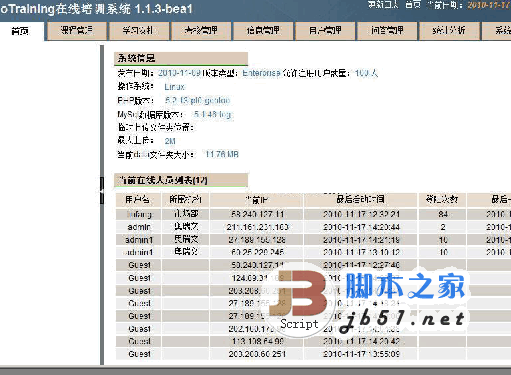This screenshot has height=375, width=511.
Task: Select the 问答管理 tab
Action: point(387,31)
